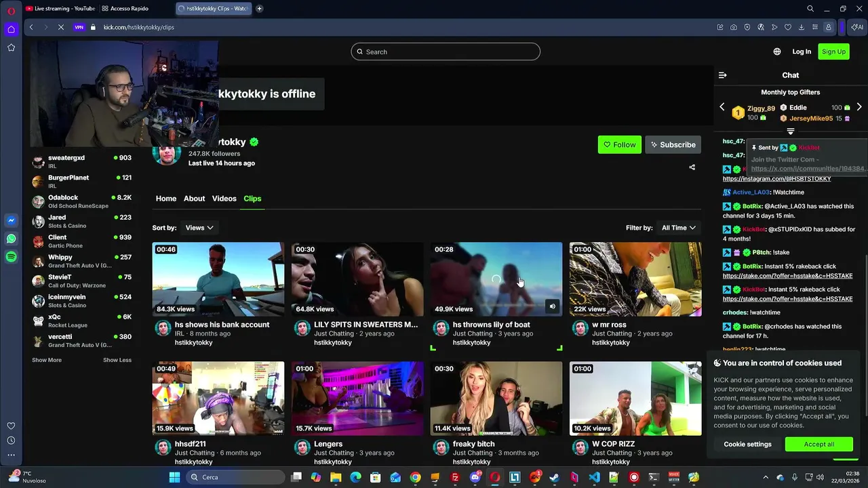The height and width of the screenshot is (488, 868).
Task: Click the Opera sidebar home icon
Action: point(11,29)
